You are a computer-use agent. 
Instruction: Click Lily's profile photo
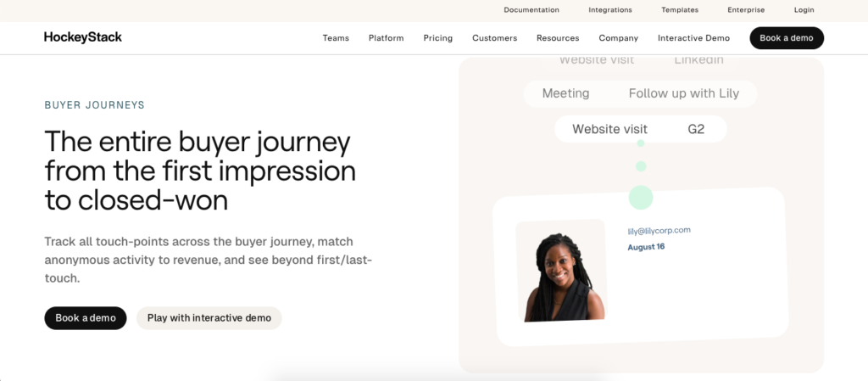click(562, 271)
